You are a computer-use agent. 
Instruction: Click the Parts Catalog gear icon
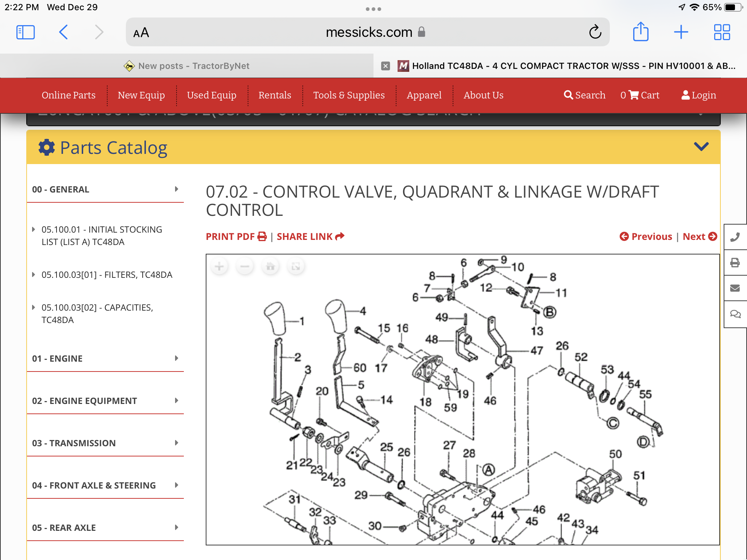click(x=47, y=147)
